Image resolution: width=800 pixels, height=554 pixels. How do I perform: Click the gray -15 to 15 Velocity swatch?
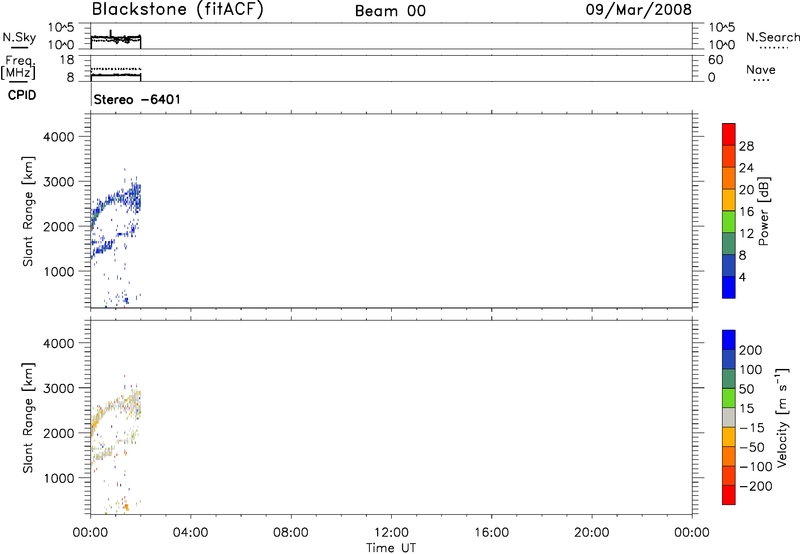click(729, 417)
